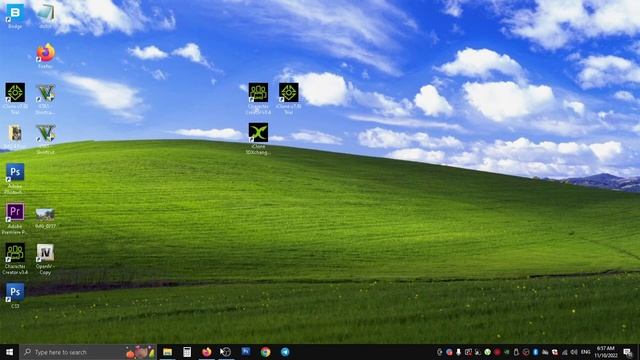Image resolution: width=640 pixels, height=360 pixels.
Task: Open File Explorer from the taskbar
Action: (167, 352)
